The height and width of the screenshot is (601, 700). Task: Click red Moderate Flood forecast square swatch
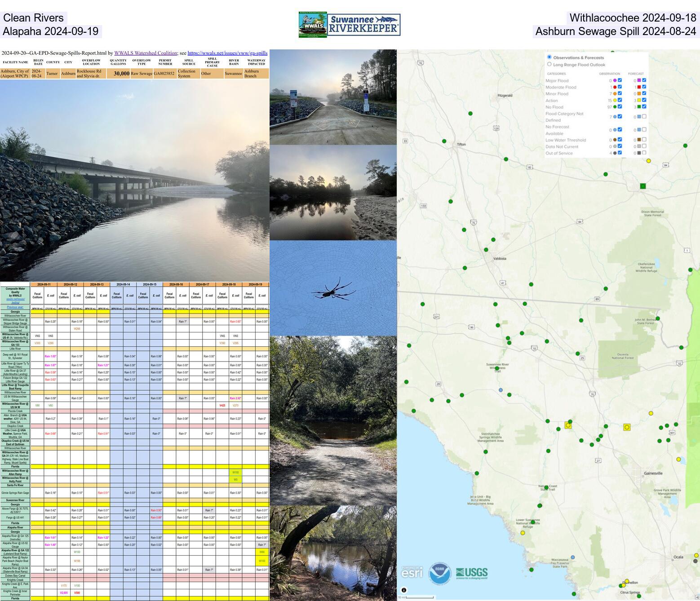click(x=639, y=87)
